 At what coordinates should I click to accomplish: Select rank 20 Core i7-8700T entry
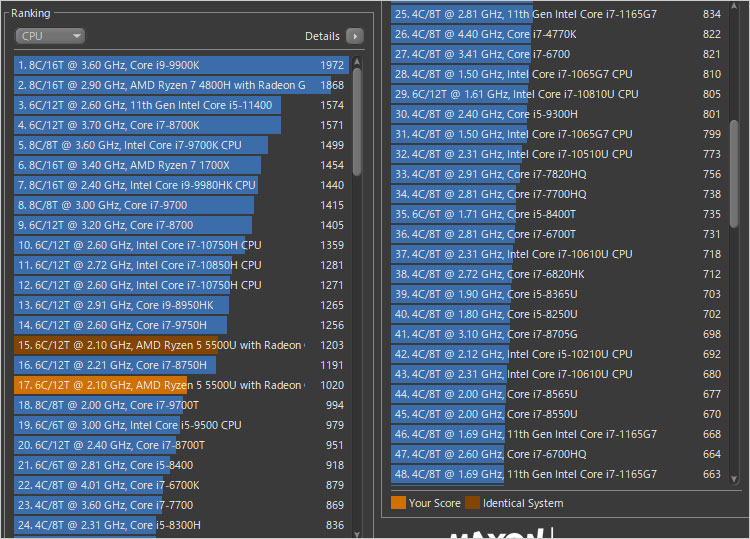[182, 445]
